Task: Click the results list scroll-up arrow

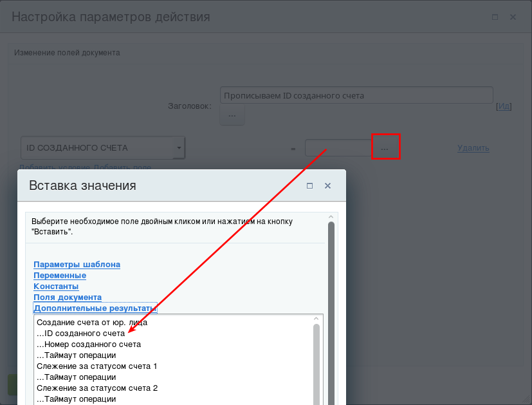Action: [316, 319]
